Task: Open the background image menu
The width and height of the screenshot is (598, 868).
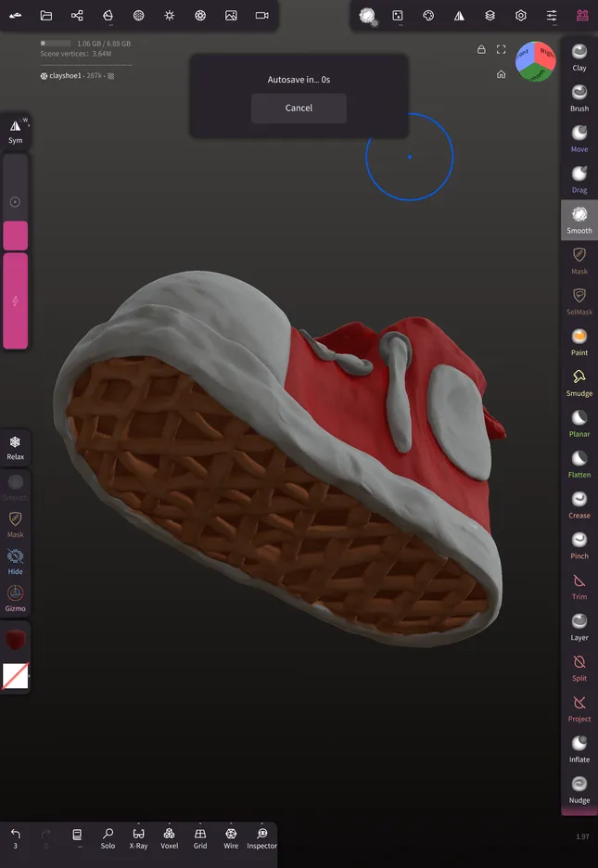Action: (231, 16)
